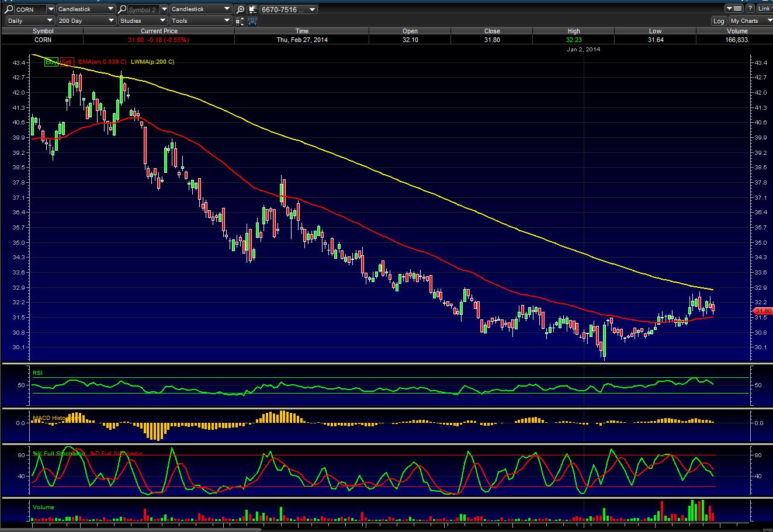Click the green Buy button on chart
The image size is (773, 532).
51,62
